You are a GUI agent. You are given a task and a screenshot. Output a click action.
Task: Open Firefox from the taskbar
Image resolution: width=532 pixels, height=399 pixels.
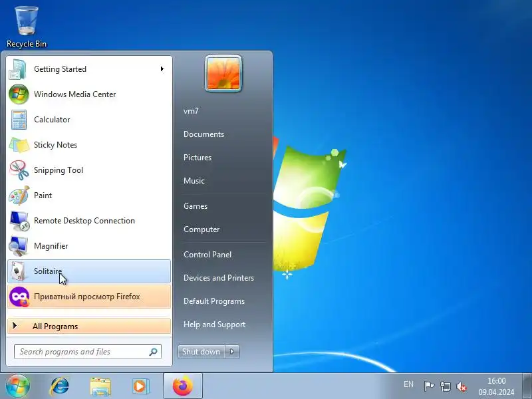182,386
